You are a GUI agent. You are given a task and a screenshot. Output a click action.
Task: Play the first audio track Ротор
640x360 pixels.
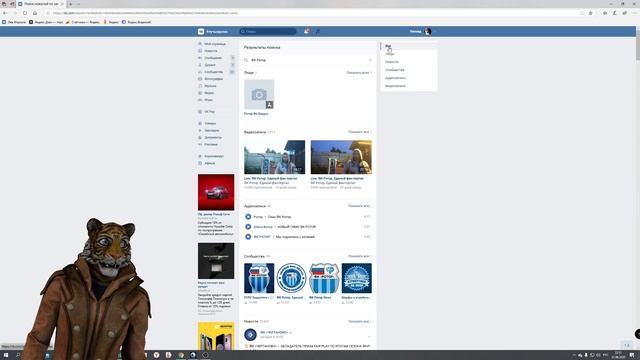pyautogui.click(x=248, y=217)
